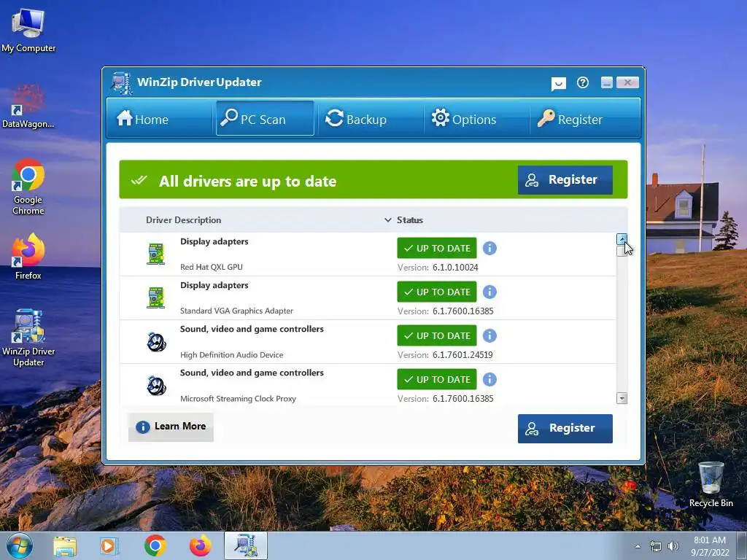This screenshot has width=747, height=560.
Task: Select WinZip Driver Updater desktop shortcut
Action: click(x=28, y=338)
